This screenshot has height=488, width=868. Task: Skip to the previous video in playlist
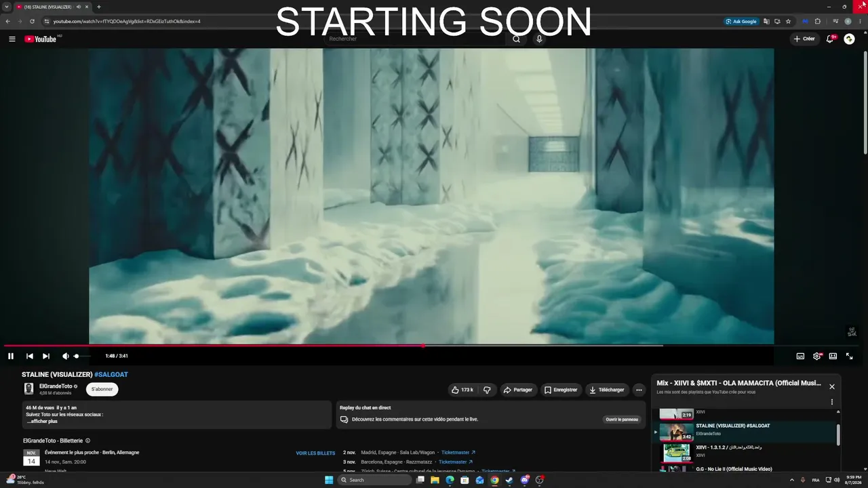coord(30,356)
